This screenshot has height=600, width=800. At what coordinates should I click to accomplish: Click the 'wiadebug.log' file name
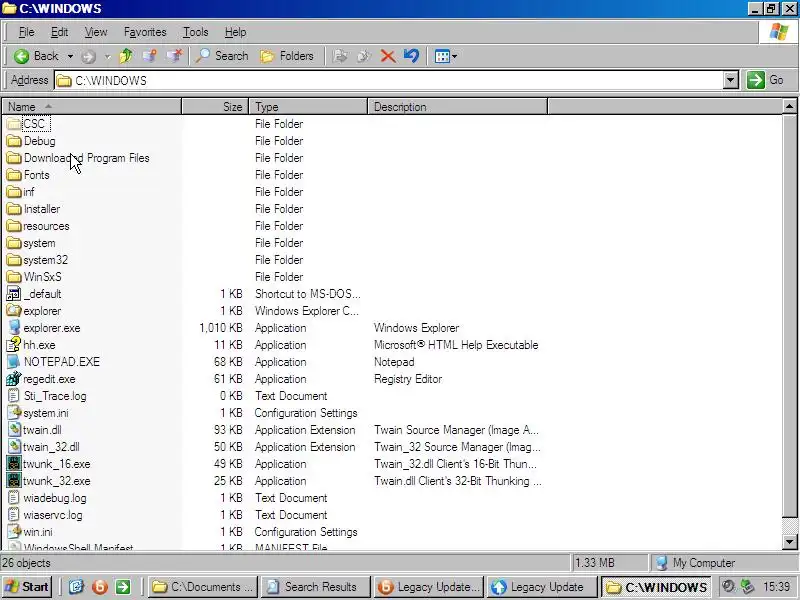[55, 498]
